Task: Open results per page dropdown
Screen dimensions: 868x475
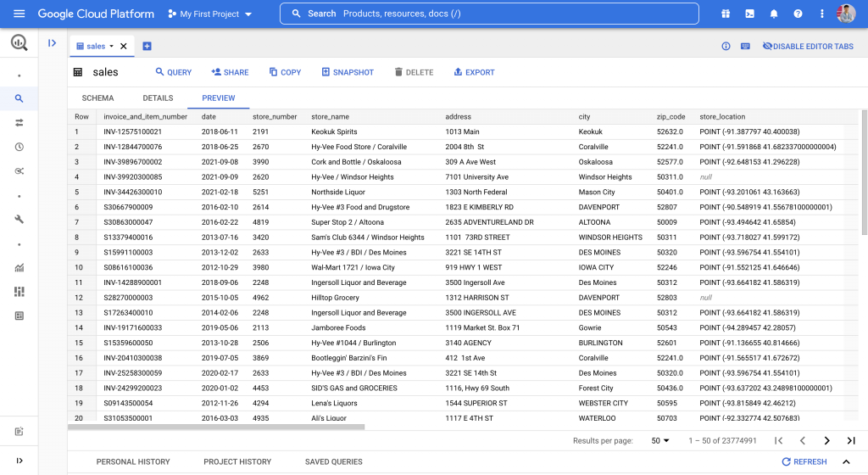Action: coord(659,441)
